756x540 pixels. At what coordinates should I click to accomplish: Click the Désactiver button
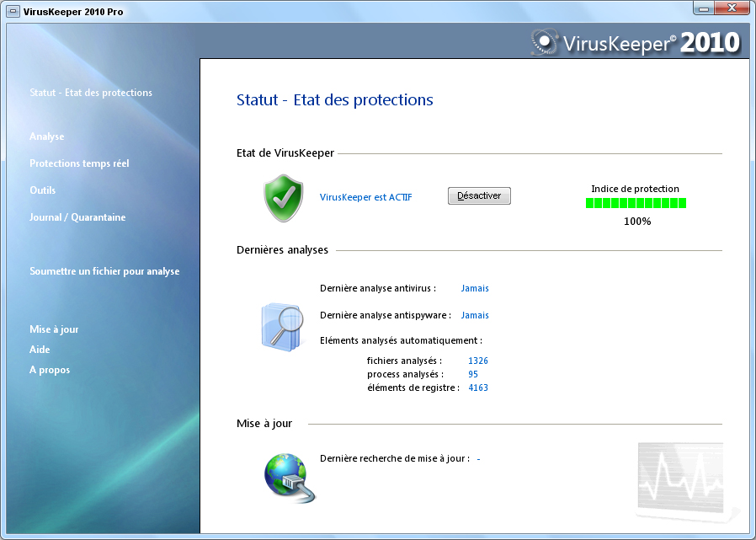coord(479,196)
